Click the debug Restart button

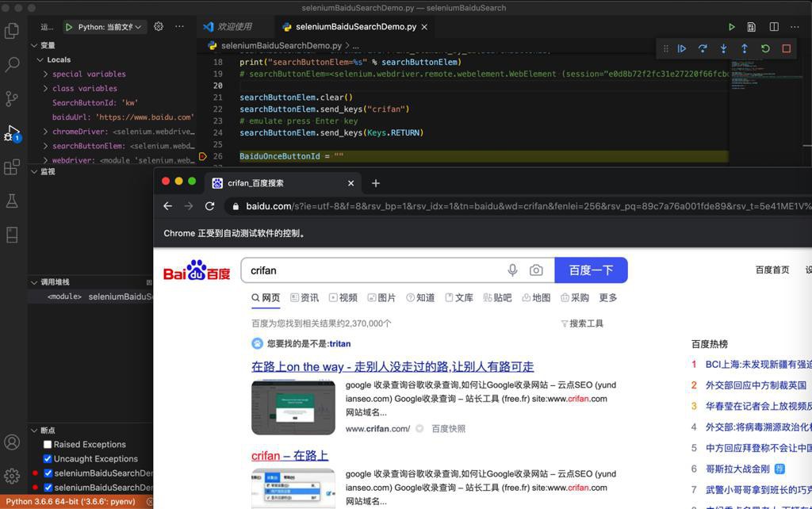(x=765, y=48)
